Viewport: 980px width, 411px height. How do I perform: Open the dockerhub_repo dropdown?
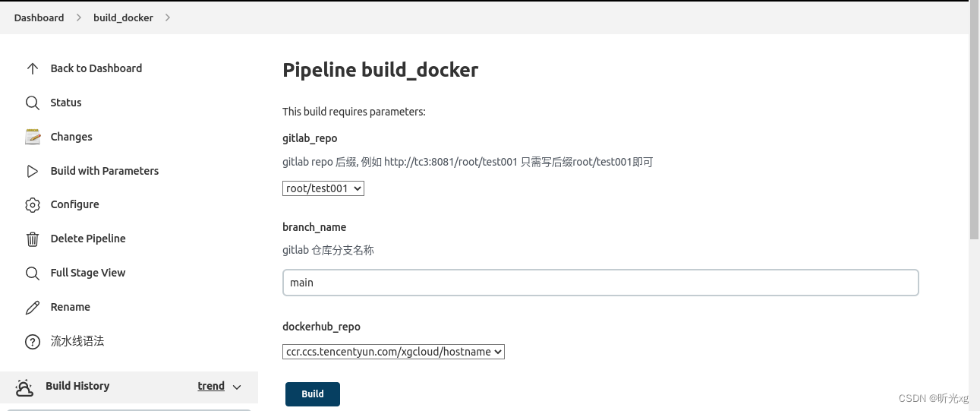click(393, 352)
